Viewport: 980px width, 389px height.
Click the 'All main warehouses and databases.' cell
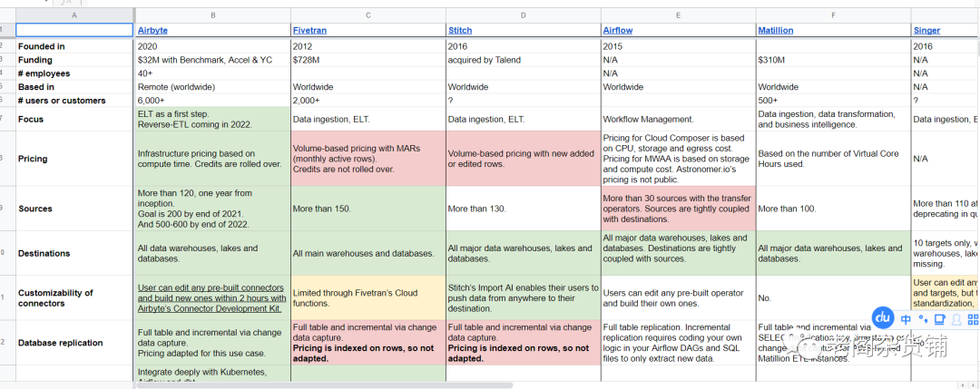click(368, 253)
